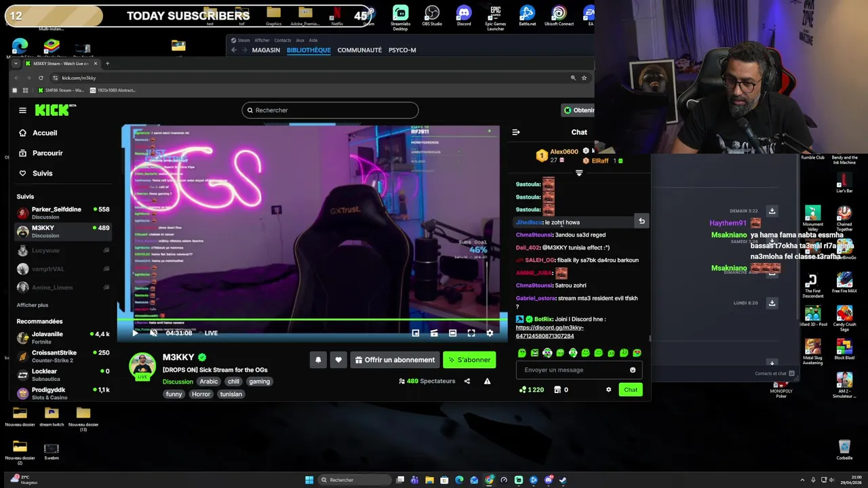Unmute the stream volume icon
This screenshot has width=868, height=488.
(153, 333)
